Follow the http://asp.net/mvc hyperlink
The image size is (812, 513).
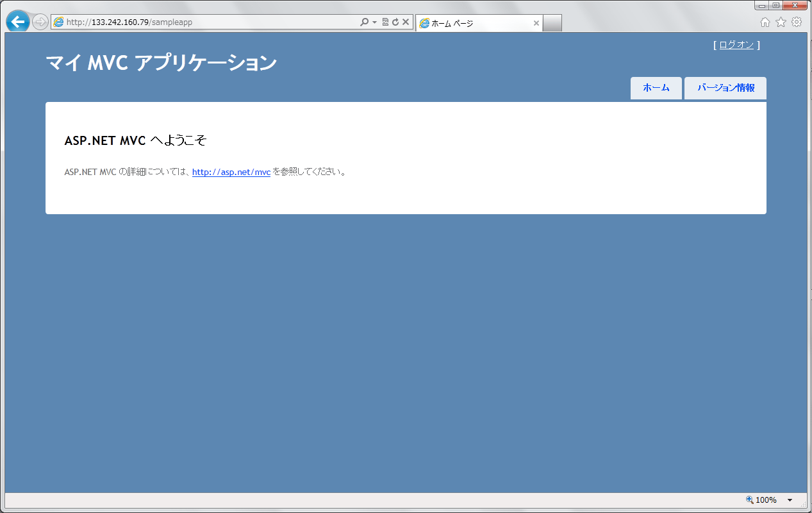click(231, 172)
